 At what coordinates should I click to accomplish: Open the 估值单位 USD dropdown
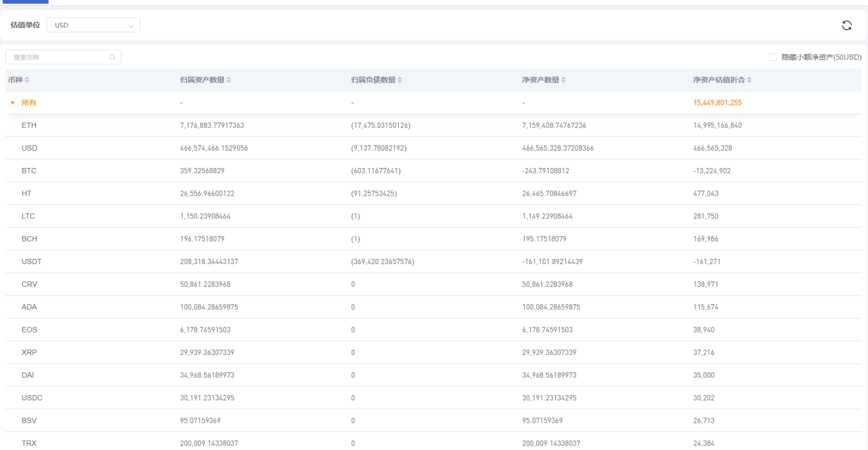point(93,25)
